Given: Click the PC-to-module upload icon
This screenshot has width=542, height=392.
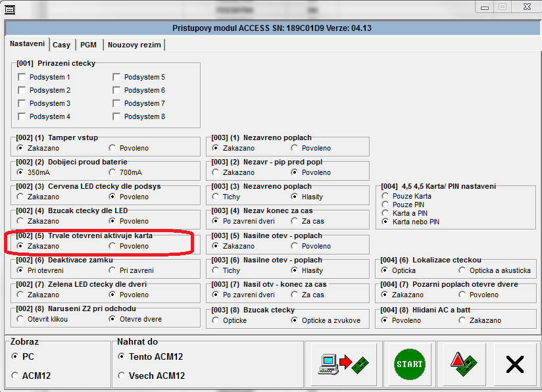Looking at the screenshot, I should [340, 364].
